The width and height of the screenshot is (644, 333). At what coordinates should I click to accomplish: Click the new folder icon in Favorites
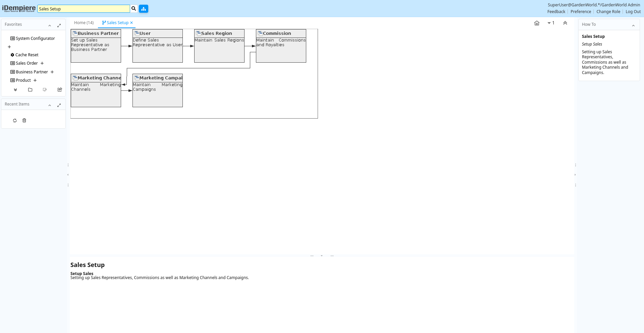[x=30, y=90]
